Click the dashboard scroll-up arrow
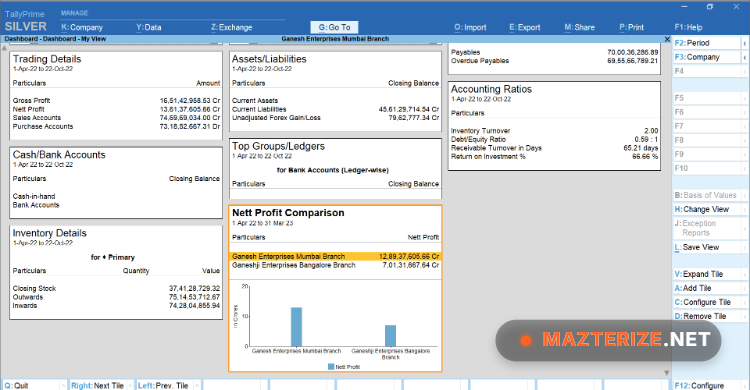This screenshot has width=750, height=390. click(x=5, y=48)
